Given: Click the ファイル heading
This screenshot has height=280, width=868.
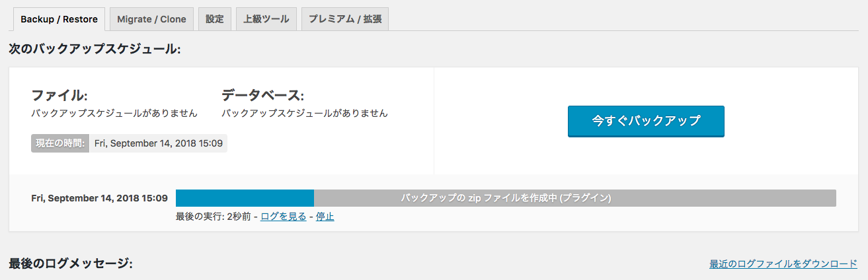Looking at the screenshot, I should [x=59, y=95].
